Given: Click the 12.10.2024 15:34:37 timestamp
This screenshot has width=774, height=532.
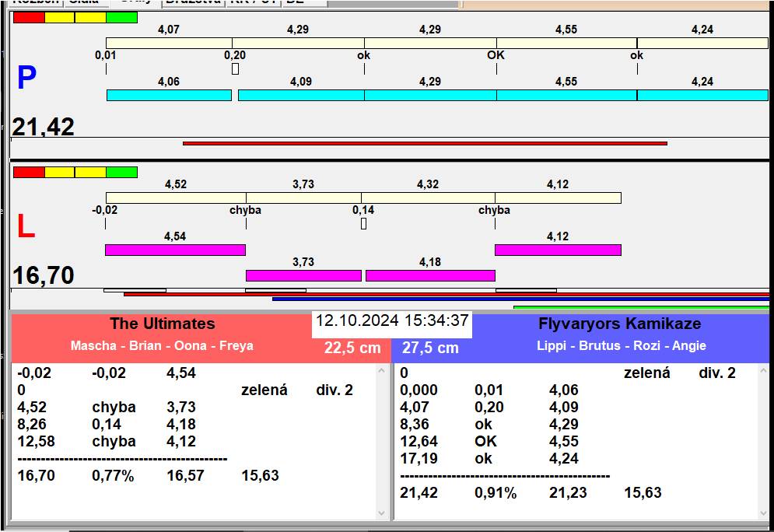Looking at the screenshot, I should tap(392, 320).
